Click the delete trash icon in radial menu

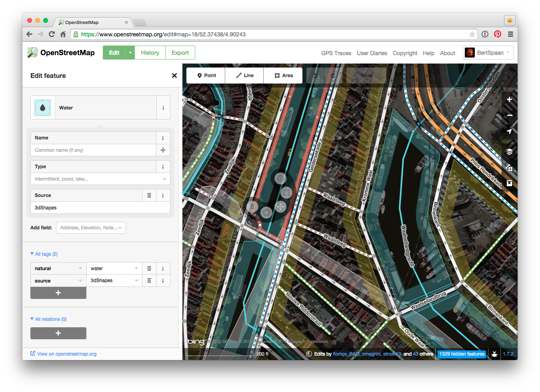252,207
